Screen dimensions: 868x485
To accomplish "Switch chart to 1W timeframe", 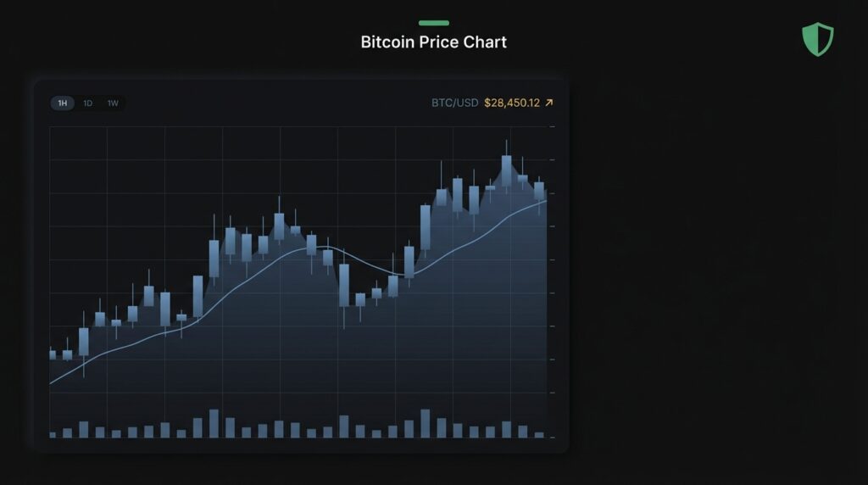I will point(113,103).
